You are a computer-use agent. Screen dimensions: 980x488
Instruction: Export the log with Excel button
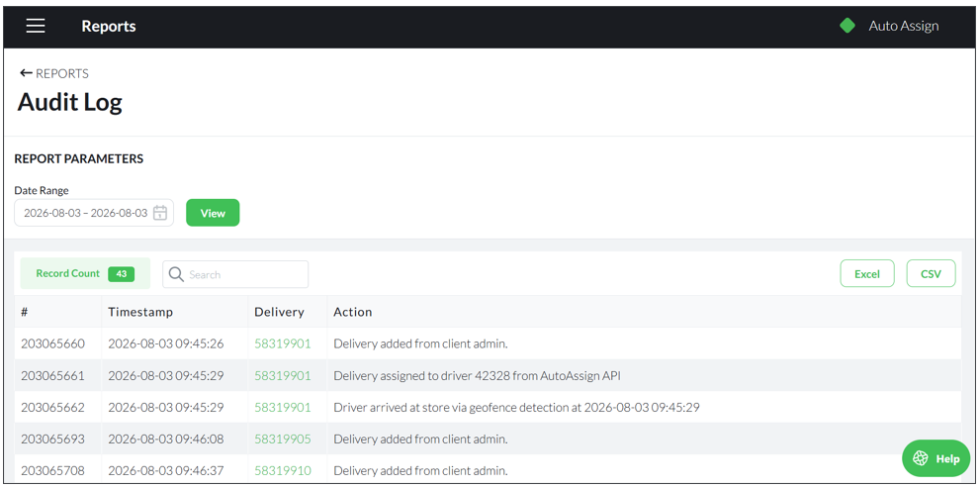click(867, 273)
